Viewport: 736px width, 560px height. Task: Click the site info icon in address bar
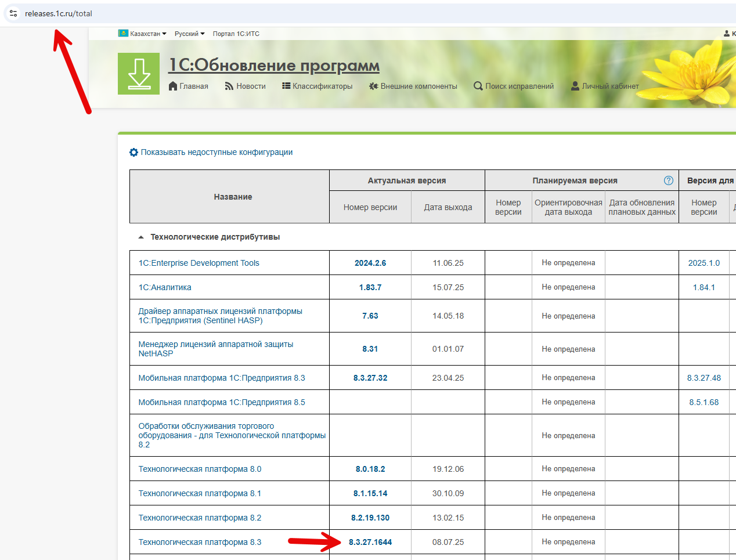click(13, 13)
